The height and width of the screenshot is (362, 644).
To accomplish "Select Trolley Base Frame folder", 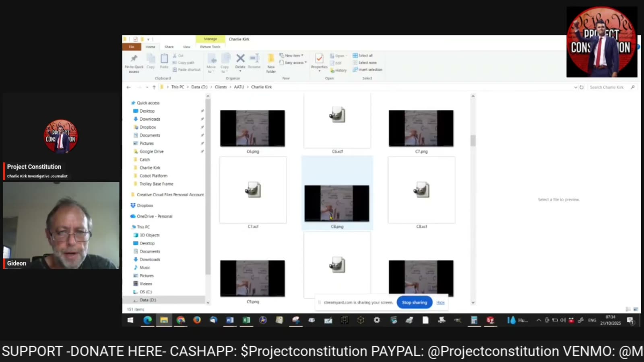I will pyautogui.click(x=156, y=184).
